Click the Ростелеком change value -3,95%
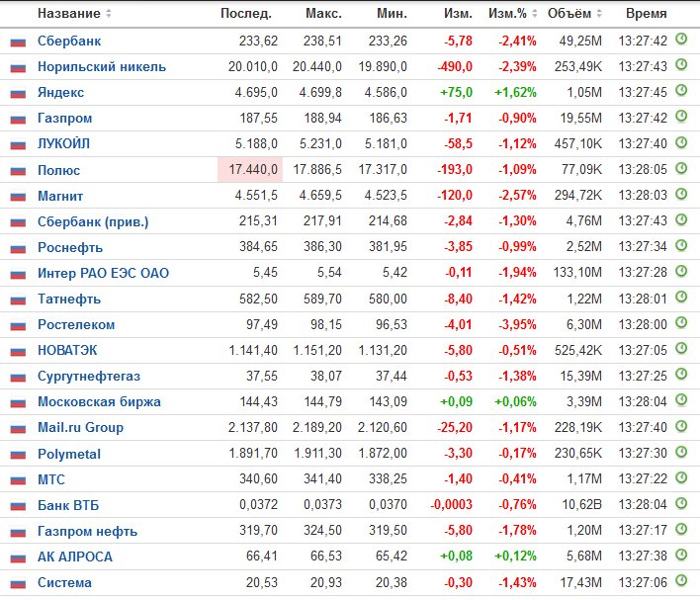 click(517, 324)
